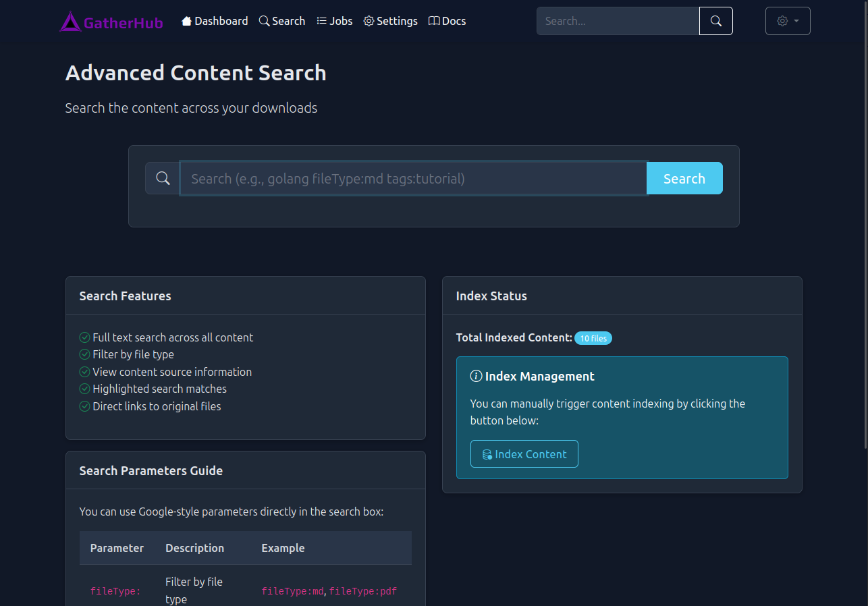Image resolution: width=868 pixels, height=606 pixels.
Task: Open the gear dropdown in the top-right corner
Action: [787, 20]
